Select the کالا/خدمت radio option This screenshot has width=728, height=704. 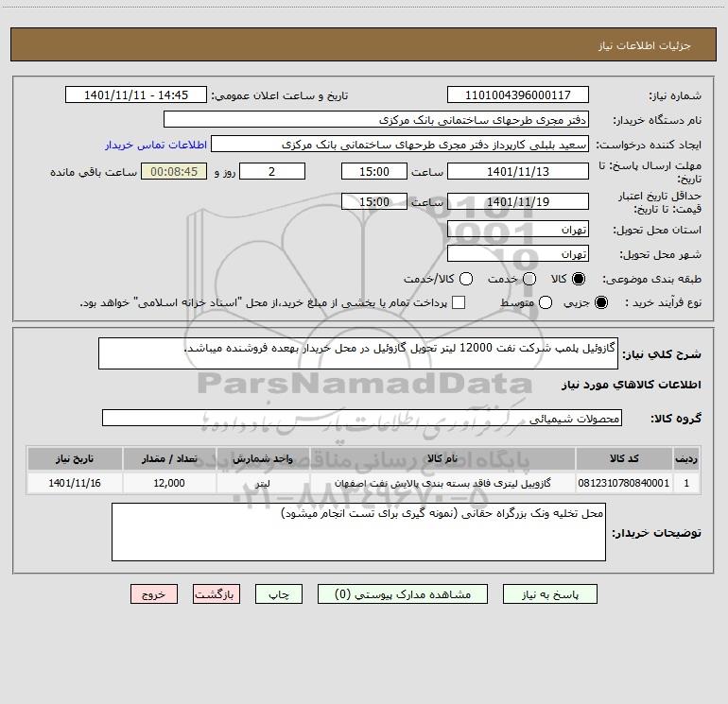pyautogui.click(x=466, y=279)
